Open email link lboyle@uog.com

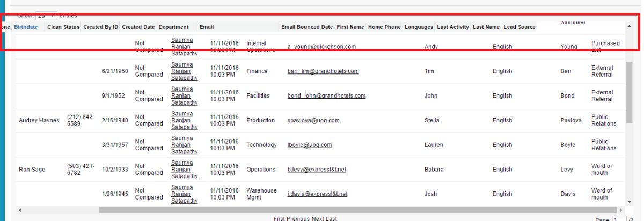310,145
